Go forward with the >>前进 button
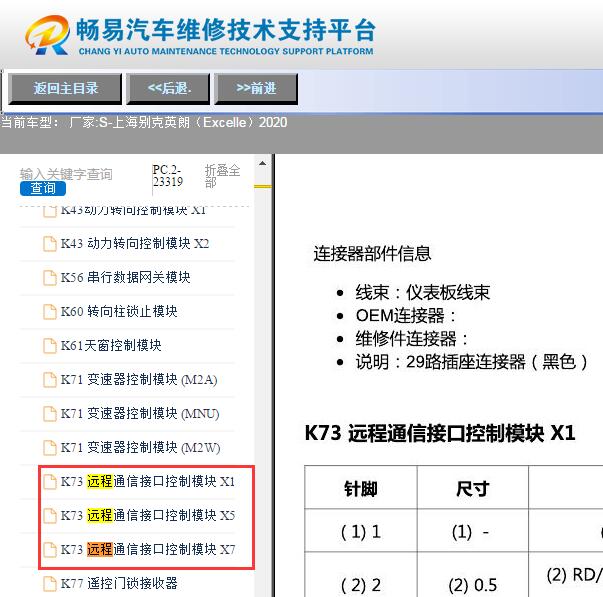603x597 pixels. click(256, 89)
